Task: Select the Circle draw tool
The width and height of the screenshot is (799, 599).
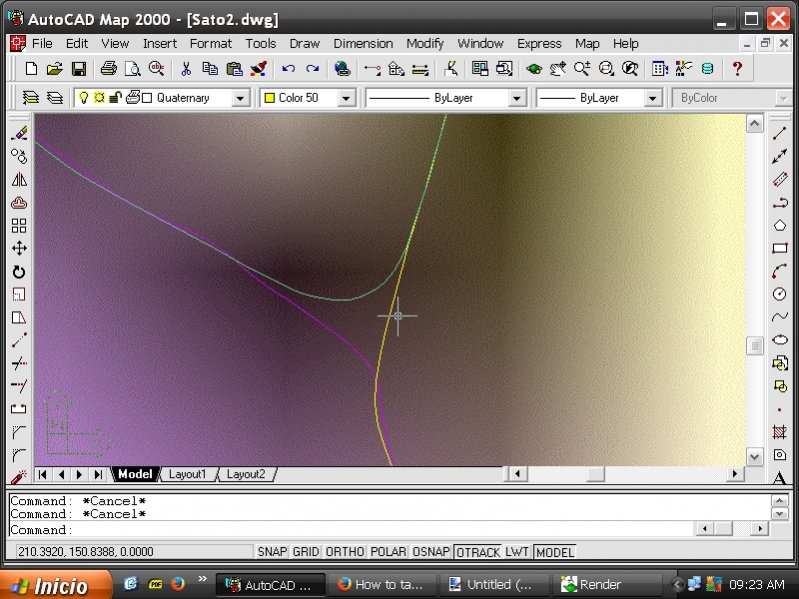Action: click(780, 294)
